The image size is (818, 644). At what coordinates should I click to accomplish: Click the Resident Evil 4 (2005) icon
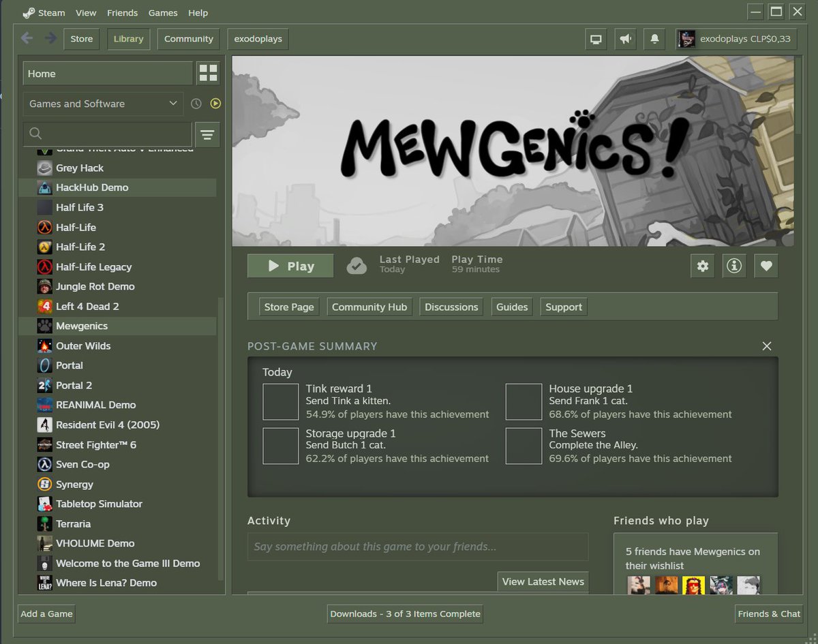coord(44,425)
